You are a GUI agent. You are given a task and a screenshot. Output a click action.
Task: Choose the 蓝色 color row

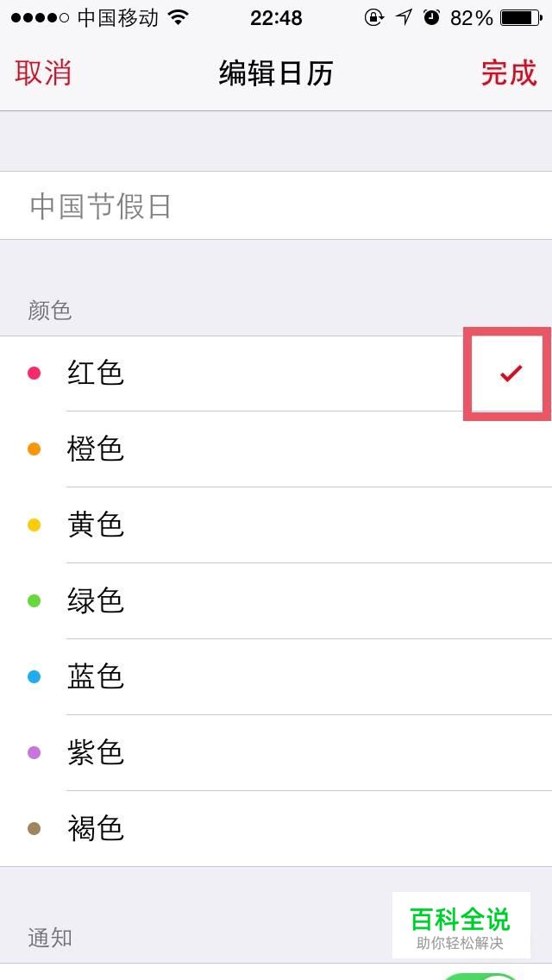(x=276, y=676)
